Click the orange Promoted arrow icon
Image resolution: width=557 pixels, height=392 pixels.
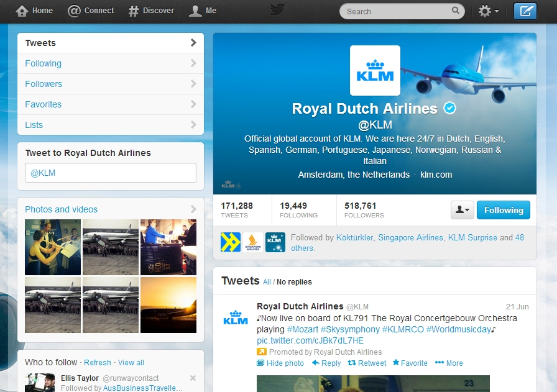click(262, 352)
